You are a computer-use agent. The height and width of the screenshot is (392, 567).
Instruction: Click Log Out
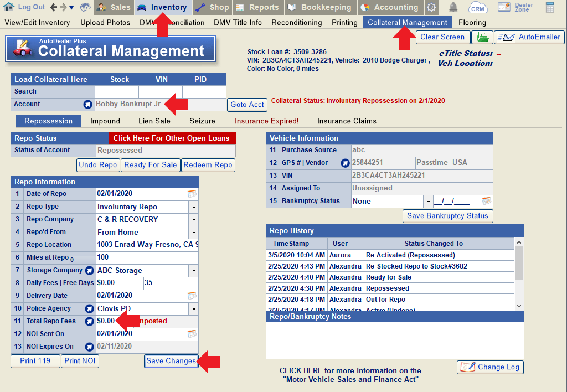(32, 7)
